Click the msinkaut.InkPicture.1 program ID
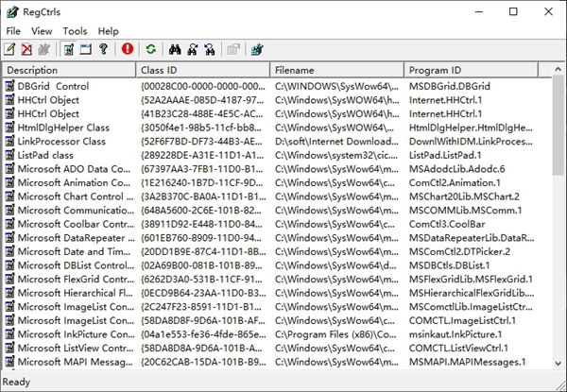567x392 pixels. click(455, 334)
